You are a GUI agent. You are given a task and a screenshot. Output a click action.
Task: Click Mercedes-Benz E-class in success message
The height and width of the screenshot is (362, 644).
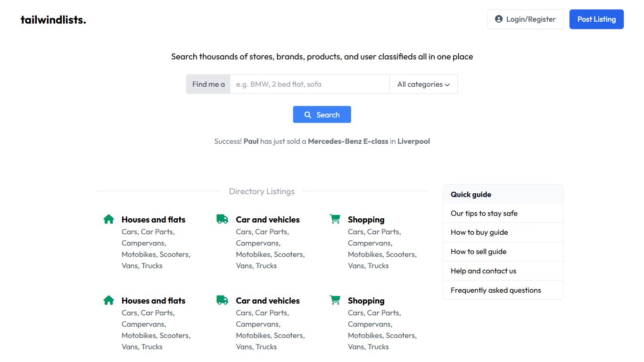click(x=348, y=141)
